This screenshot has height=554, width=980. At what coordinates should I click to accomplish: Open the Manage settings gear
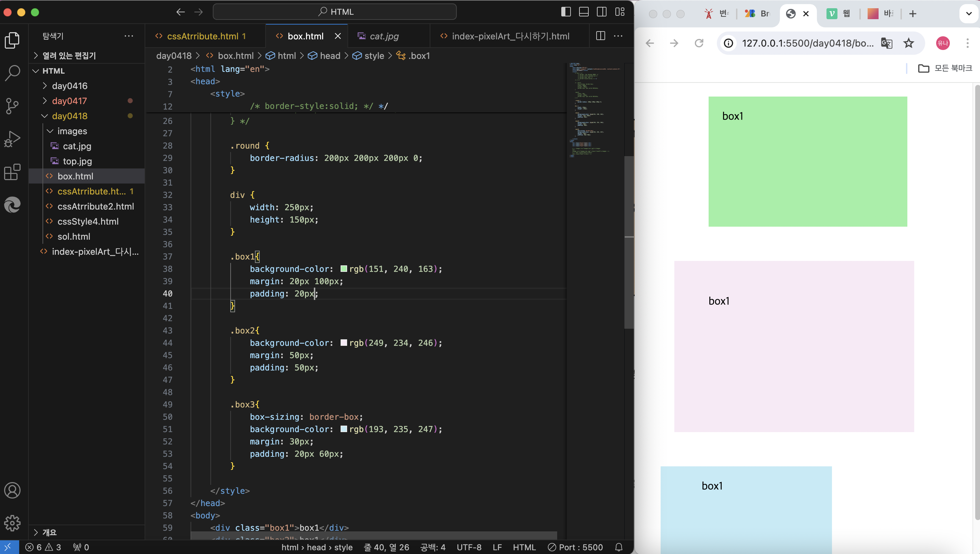coord(12,523)
